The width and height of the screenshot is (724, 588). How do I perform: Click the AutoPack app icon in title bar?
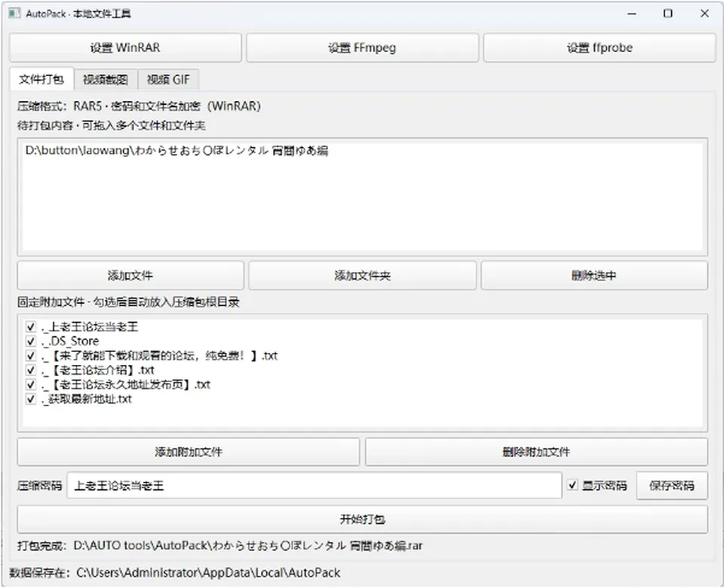click(x=14, y=14)
